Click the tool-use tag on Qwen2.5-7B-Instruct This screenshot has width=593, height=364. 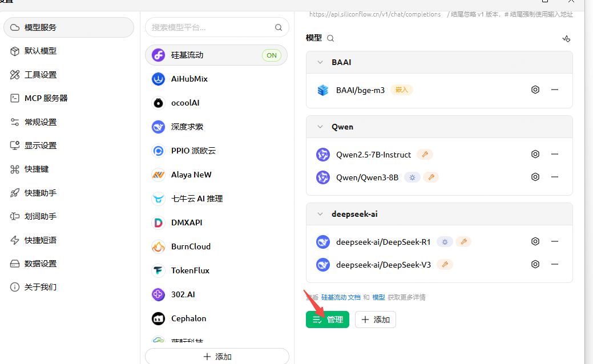[x=425, y=154]
